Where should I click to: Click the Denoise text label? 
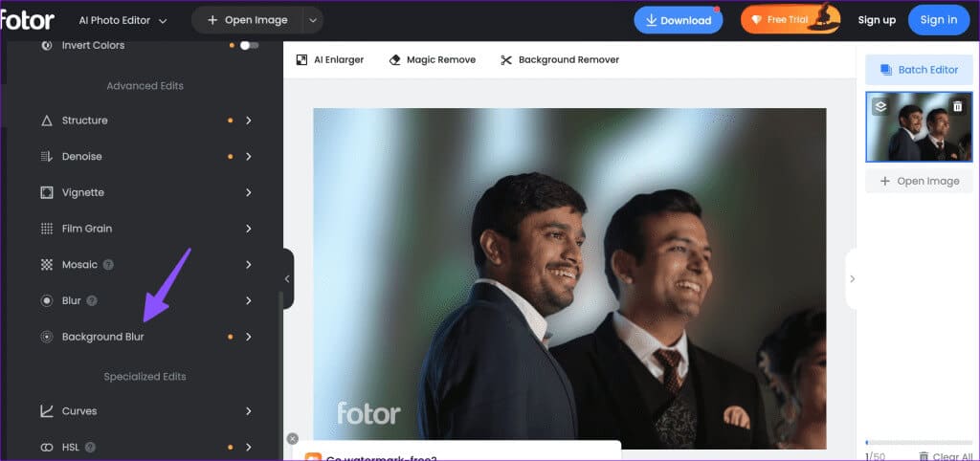82,156
